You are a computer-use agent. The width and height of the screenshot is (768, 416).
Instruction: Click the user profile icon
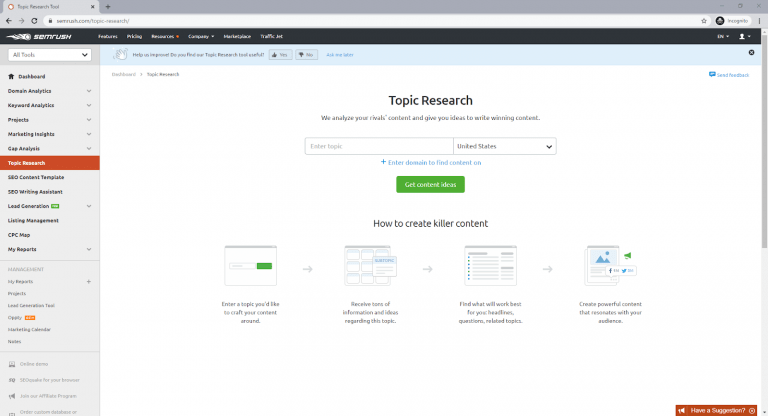click(744, 36)
